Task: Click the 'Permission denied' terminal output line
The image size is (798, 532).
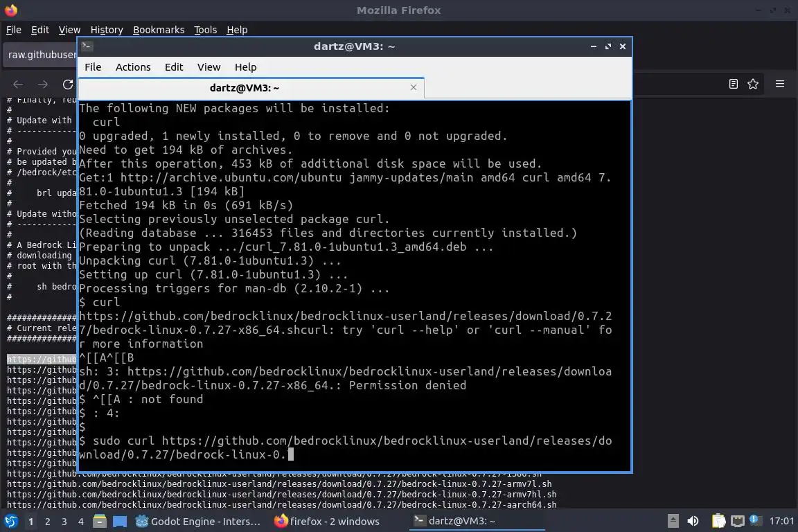Action: click(272, 385)
